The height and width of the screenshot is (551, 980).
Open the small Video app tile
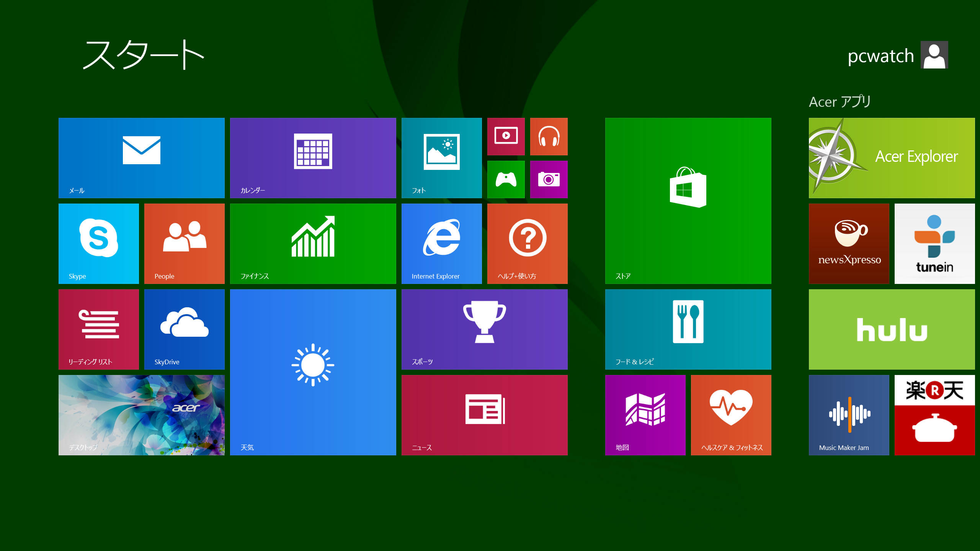coord(506,136)
